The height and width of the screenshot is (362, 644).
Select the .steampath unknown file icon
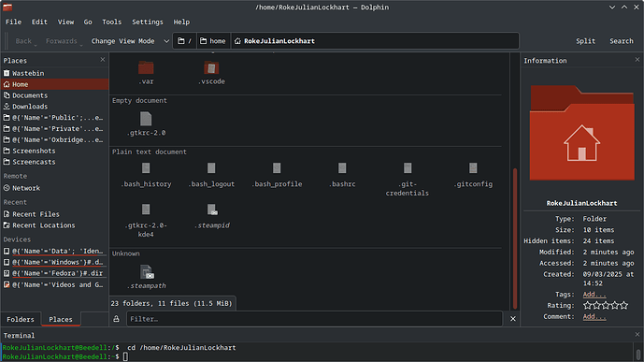pos(147,272)
